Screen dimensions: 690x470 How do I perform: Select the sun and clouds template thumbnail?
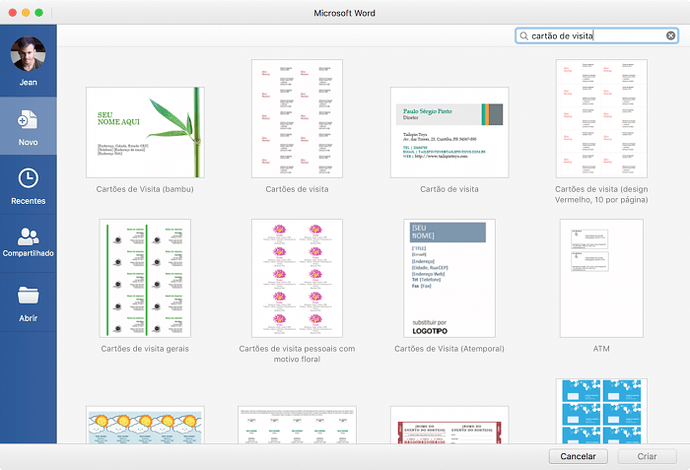pos(145,425)
